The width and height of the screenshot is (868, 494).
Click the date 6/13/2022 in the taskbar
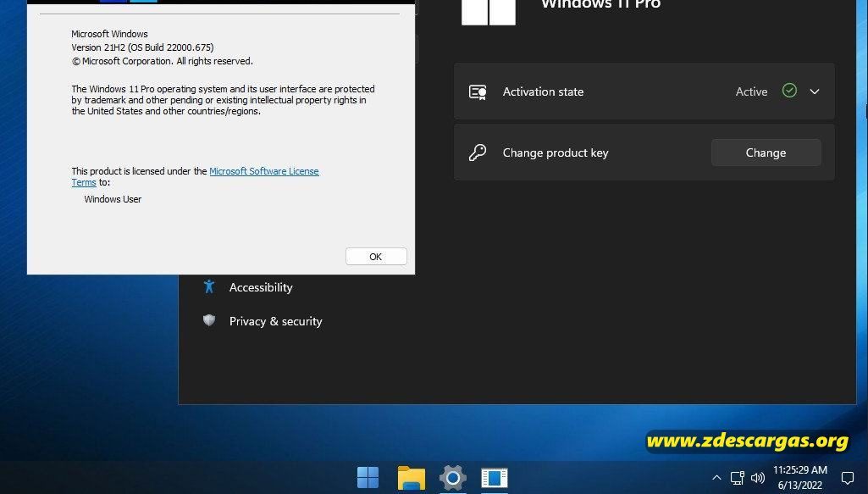[800, 486]
